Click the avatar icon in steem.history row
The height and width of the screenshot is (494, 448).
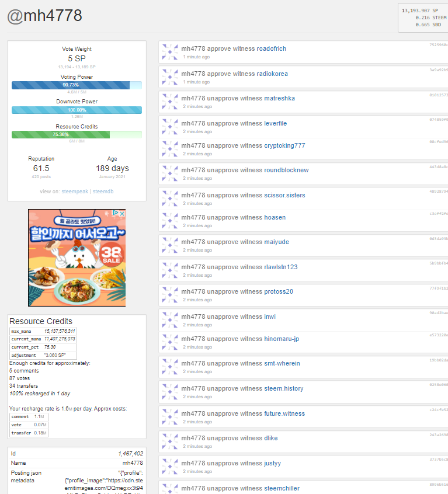pyautogui.click(x=170, y=392)
